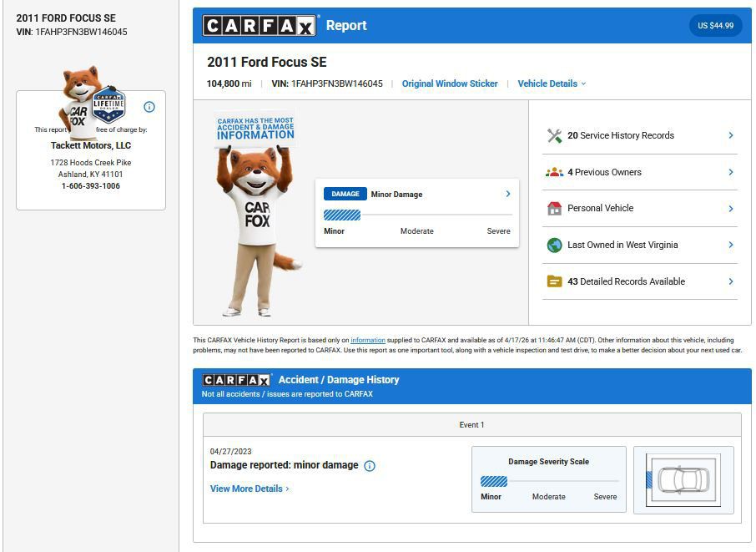Screen dimensions: 756x552
Task: Click the Last Owned in West Virginia text
Action: pyautogui.click(x=622, y=246)
